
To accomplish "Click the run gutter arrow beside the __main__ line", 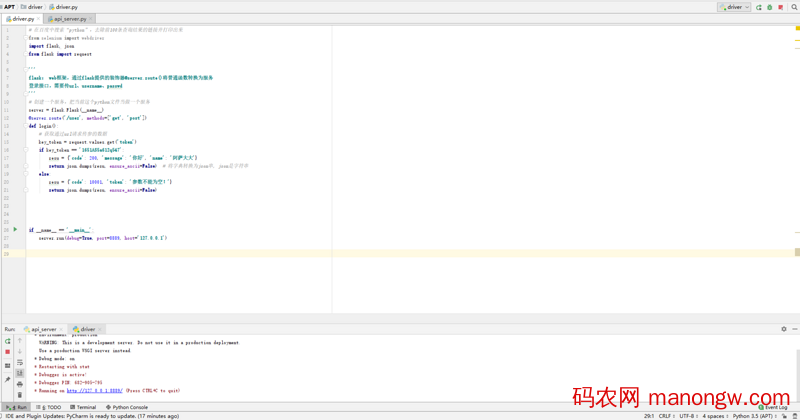I will [15, 229].
